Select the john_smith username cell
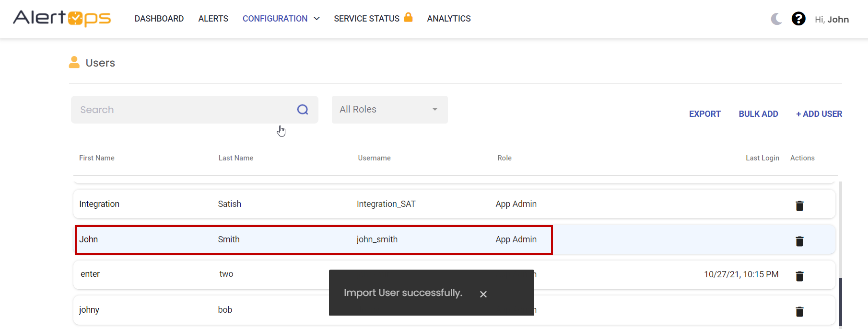 [x=377, y=239]
